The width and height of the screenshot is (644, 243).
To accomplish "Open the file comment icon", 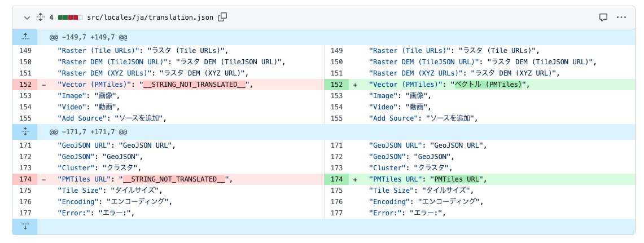I will pyautogui.click(x=603, y=17).
